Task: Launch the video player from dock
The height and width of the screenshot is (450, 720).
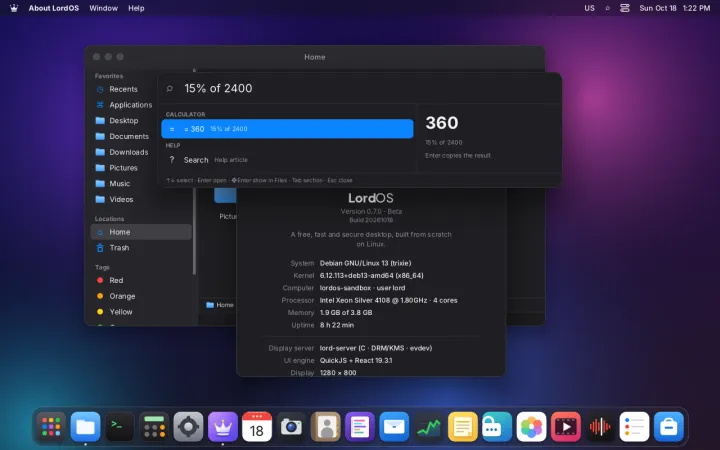Action: [566, 427]
